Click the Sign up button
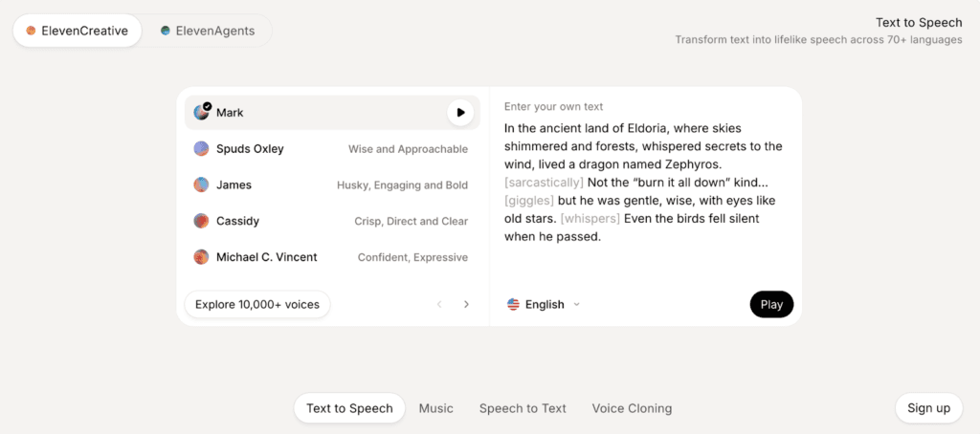Image resolution: width=980 pixels, height=434 pixels. [928, 408]
